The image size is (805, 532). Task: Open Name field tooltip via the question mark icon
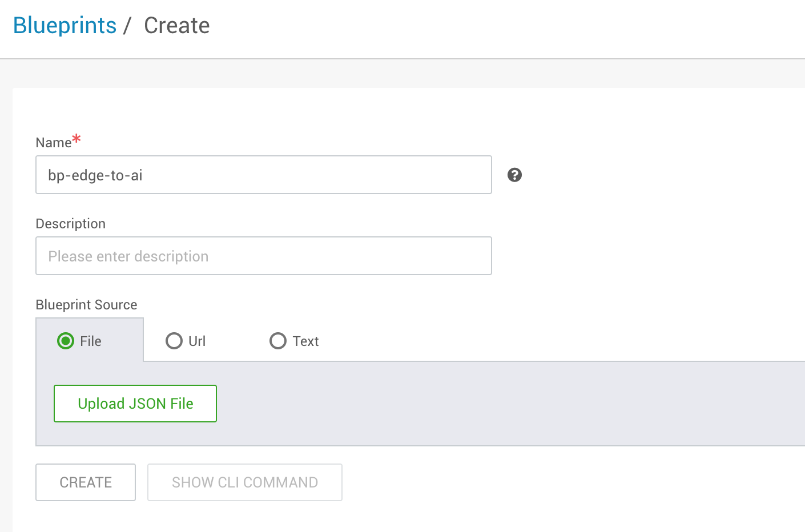coord(514,175)
